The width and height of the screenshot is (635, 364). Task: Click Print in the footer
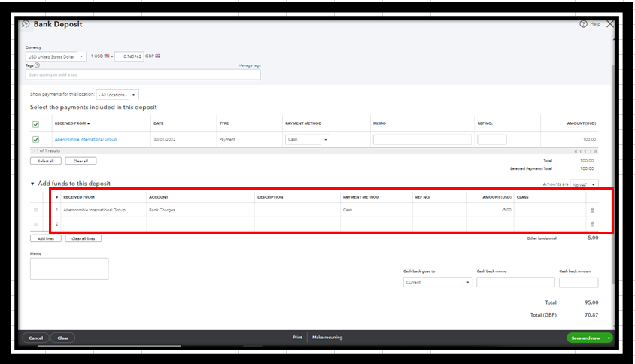coord(297,337)
